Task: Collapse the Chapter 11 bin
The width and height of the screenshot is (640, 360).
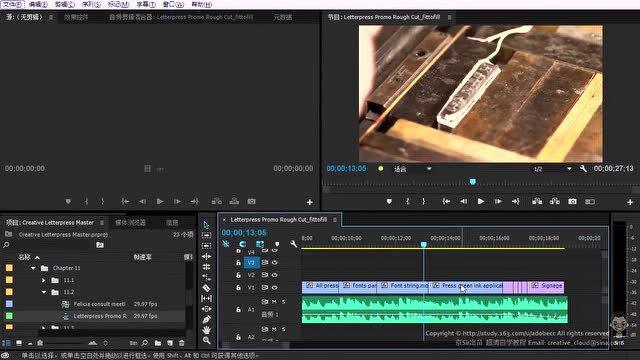Action: pyautogui.click(x=33, y=268)
